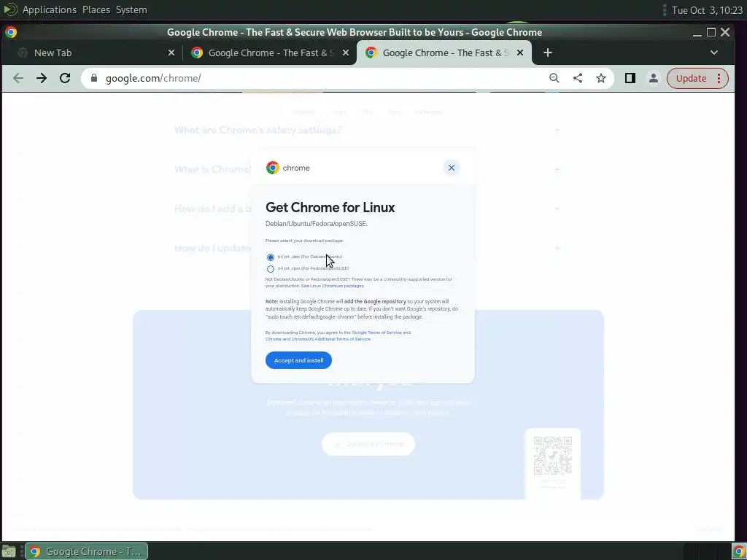747x560 pixels.
Task: Open the profile avatar menu
Action: pos(653,78)
